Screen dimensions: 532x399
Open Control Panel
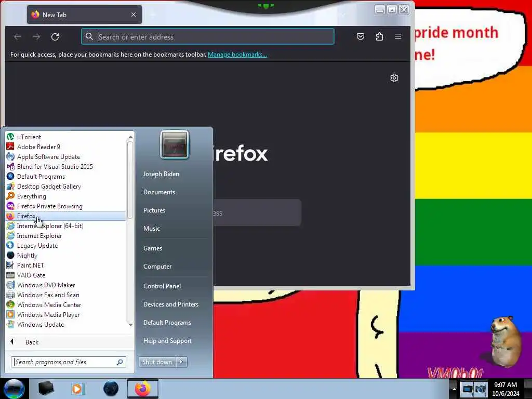click(x=162, y=286)
